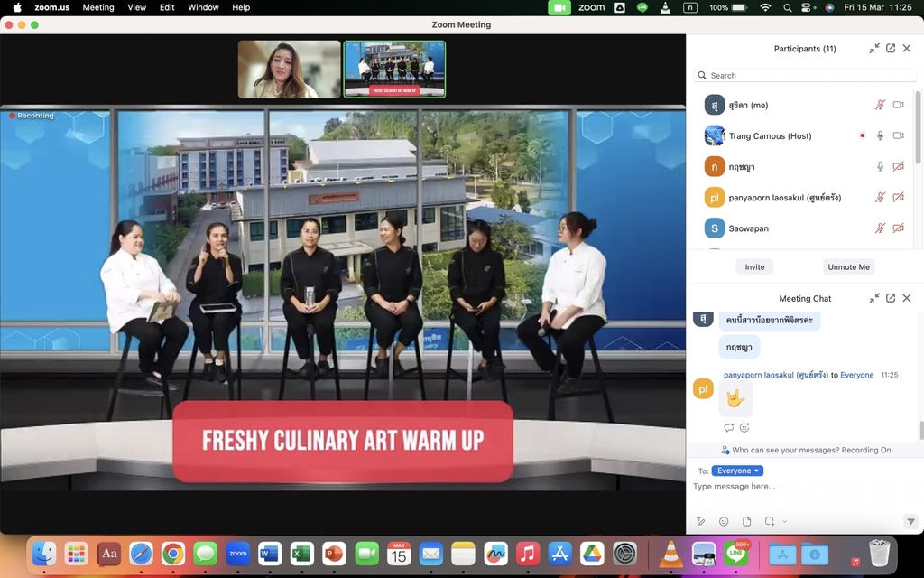Pop out the Meeting Chat panel
924x578 pixels.
[891, 298]
